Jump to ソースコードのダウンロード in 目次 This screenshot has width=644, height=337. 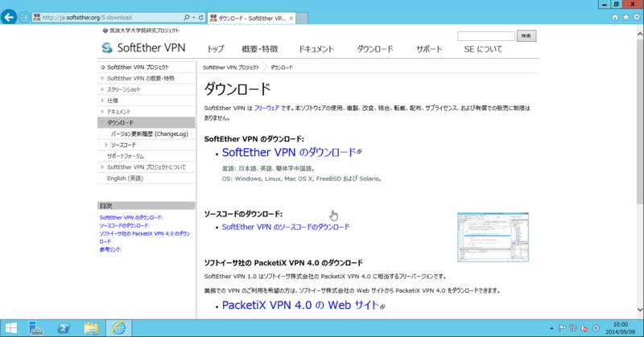[125, 226]
